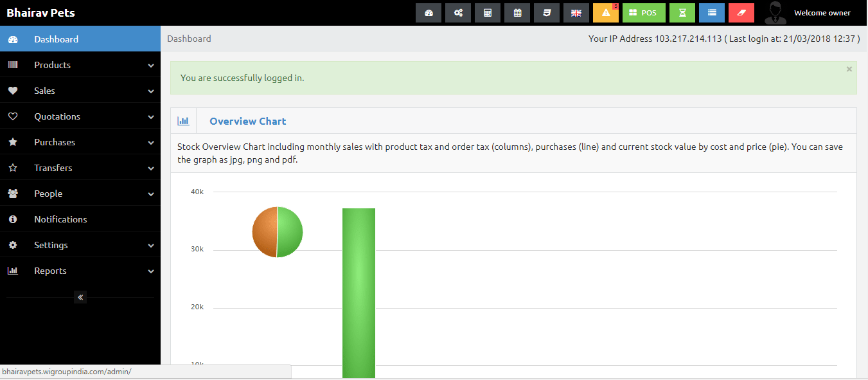
Task: Click the Overview Chart panel chart icon
Action: click(184, 121)
